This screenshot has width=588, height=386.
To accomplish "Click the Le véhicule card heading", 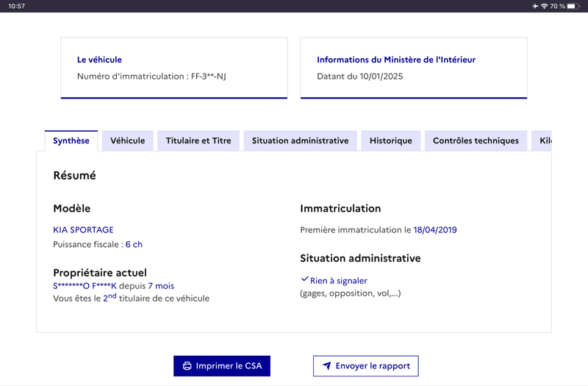I will (x=99, y=60).
